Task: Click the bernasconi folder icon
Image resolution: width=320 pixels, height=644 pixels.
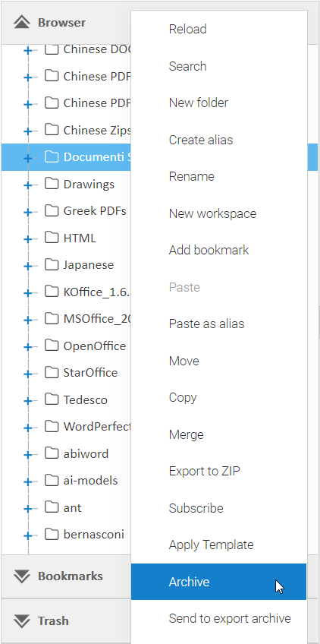Action: pos(52,534)
